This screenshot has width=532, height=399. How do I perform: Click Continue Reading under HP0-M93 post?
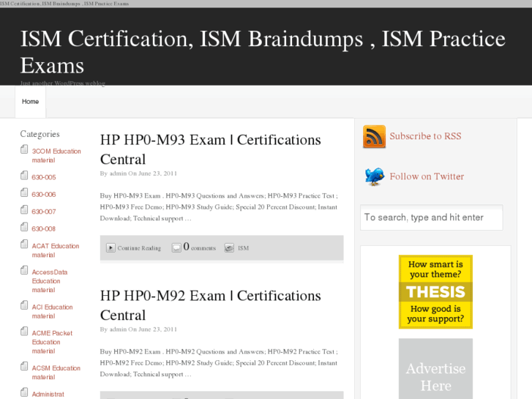[139, 248]
